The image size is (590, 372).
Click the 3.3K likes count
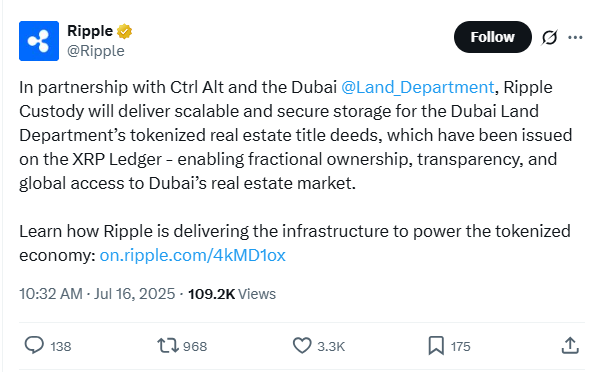tap(331, 346)
